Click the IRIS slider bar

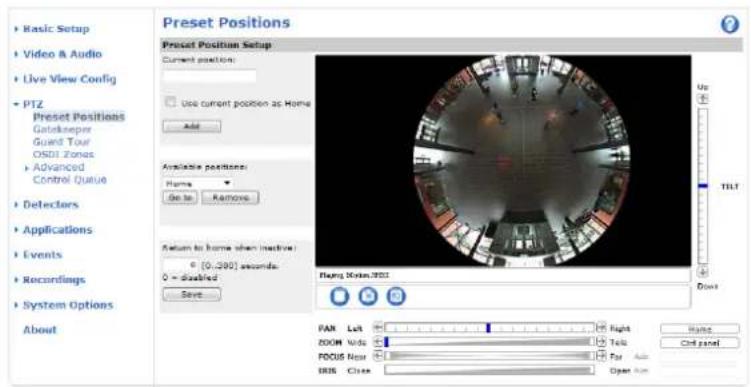click(x=489, y=370)
